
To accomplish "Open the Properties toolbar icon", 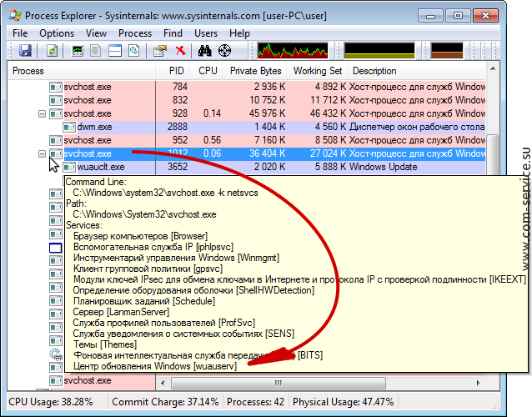I will [160, 51].
